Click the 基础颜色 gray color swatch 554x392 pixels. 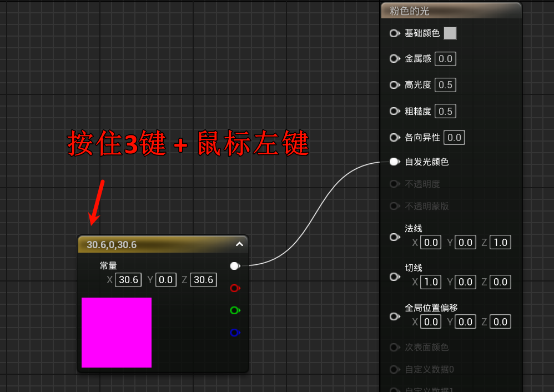(x=450, y=33)
